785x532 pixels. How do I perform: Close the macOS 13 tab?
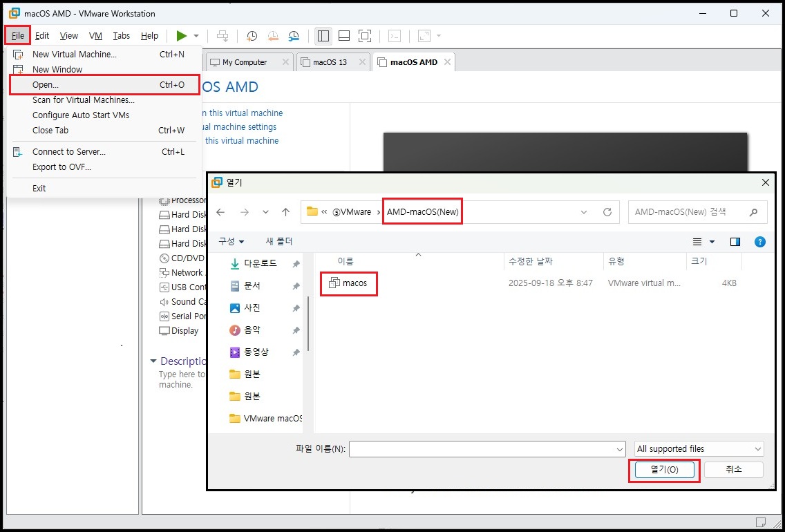point(363,62)
